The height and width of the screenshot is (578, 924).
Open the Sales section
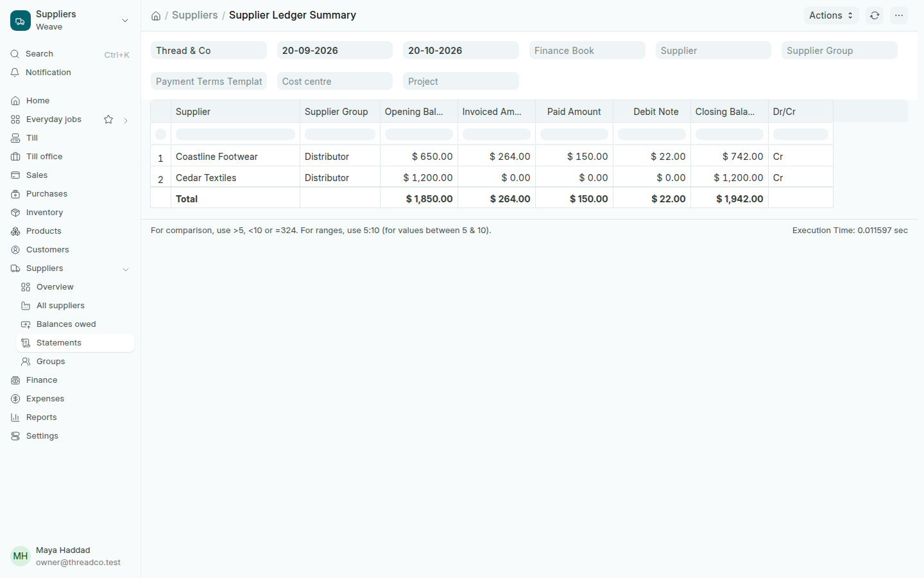70,175
